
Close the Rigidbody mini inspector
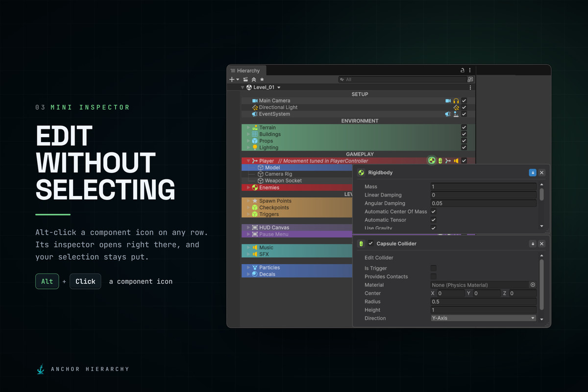coord(541,172)
